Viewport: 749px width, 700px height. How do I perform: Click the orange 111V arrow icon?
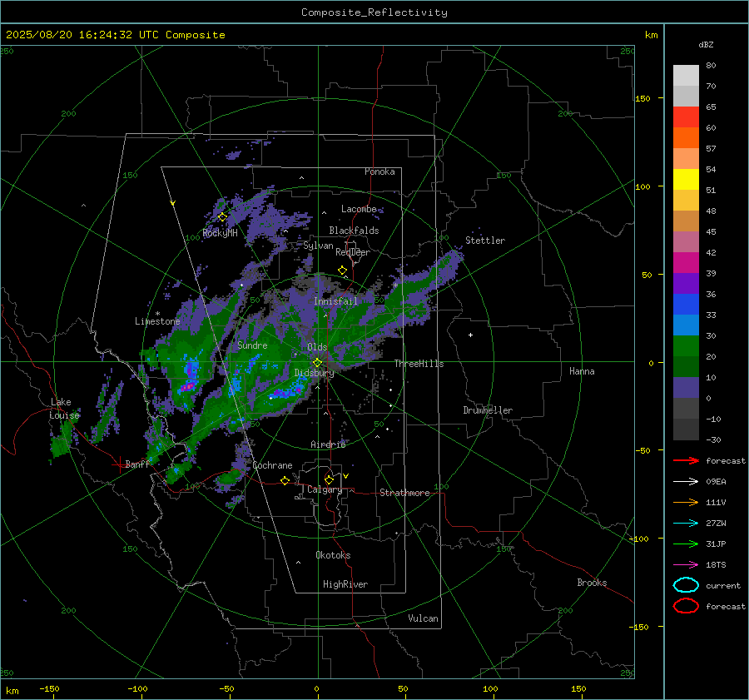point(686,502)
